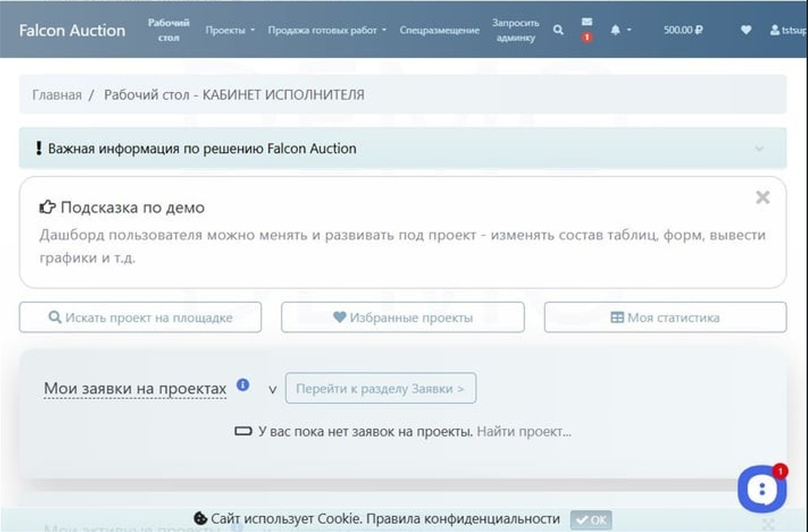Image resolution: width=808 pixels, height=532 pixels.
Task: Open user account menu tstsup
Action: 788,30
